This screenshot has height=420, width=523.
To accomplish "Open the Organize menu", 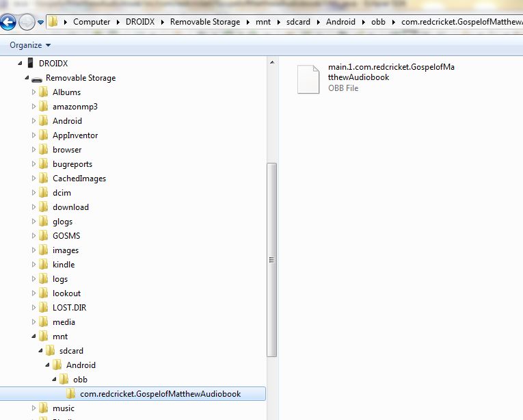I will [x=30, y=45].
